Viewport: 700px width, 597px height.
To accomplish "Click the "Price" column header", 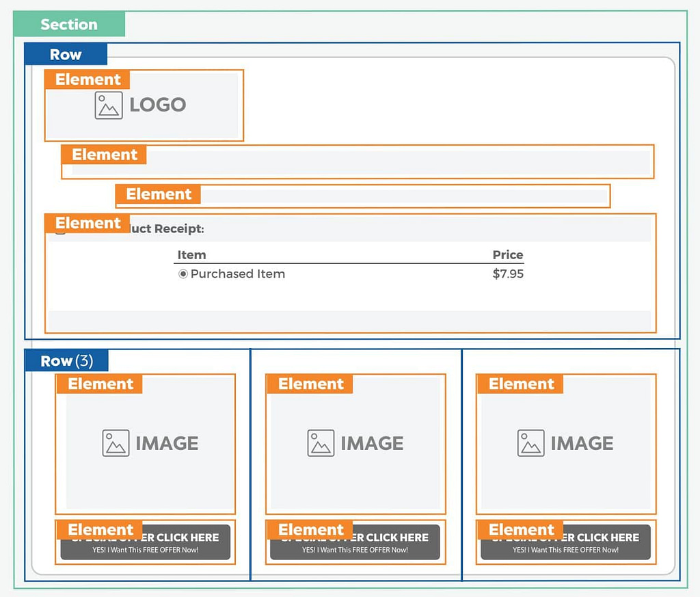I will 508,255.
